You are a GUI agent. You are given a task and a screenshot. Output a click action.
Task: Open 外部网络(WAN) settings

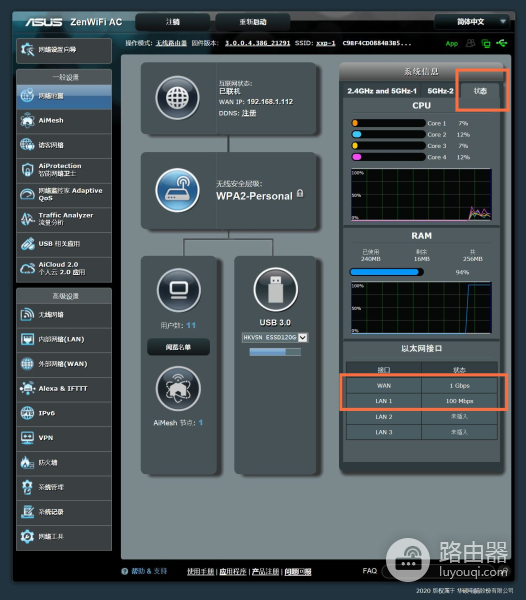[64, 364]
